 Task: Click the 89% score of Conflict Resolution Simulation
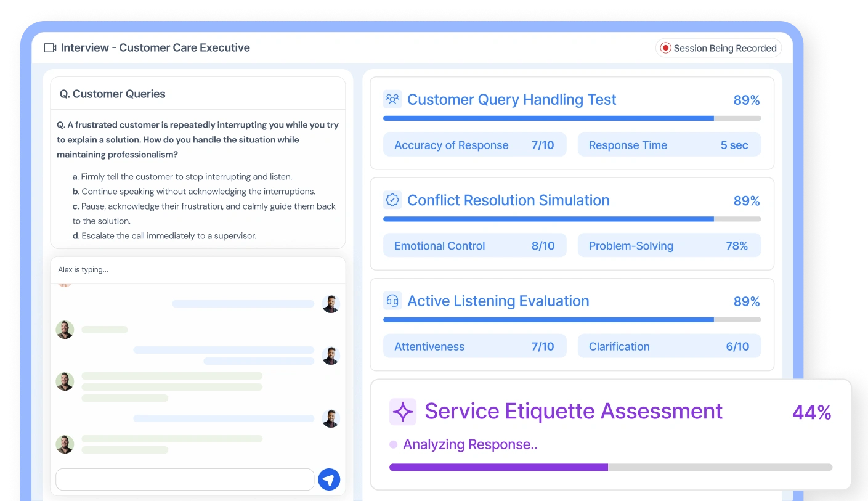pyautogui.click(x=747, y=201)
